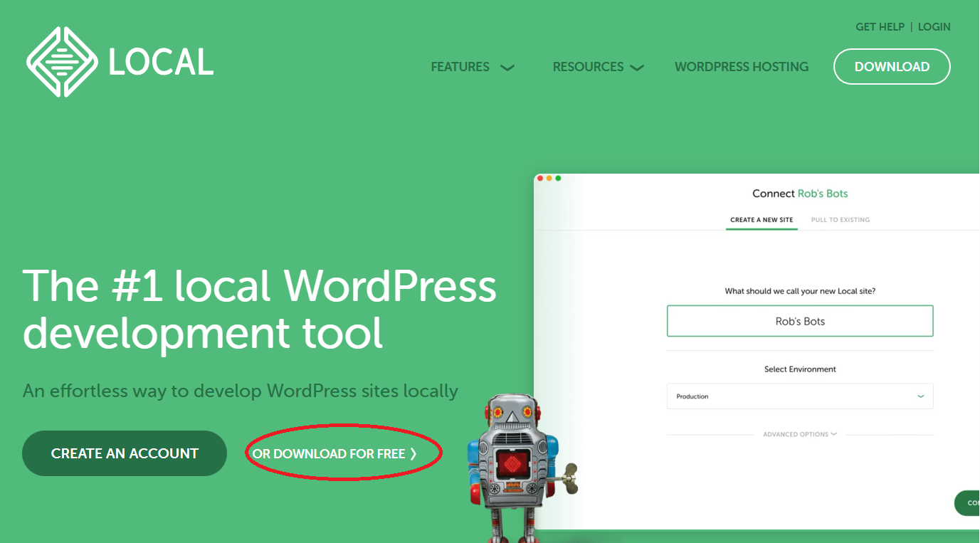The image size is (980, 543).
Task: Click the LOCAL wordmark text
Action: coord(161,63)
